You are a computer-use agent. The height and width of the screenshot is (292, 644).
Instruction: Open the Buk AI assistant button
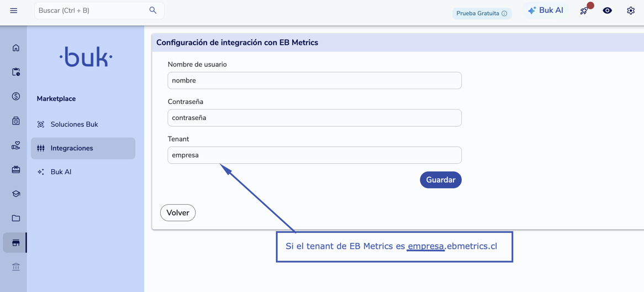point(546,11)
